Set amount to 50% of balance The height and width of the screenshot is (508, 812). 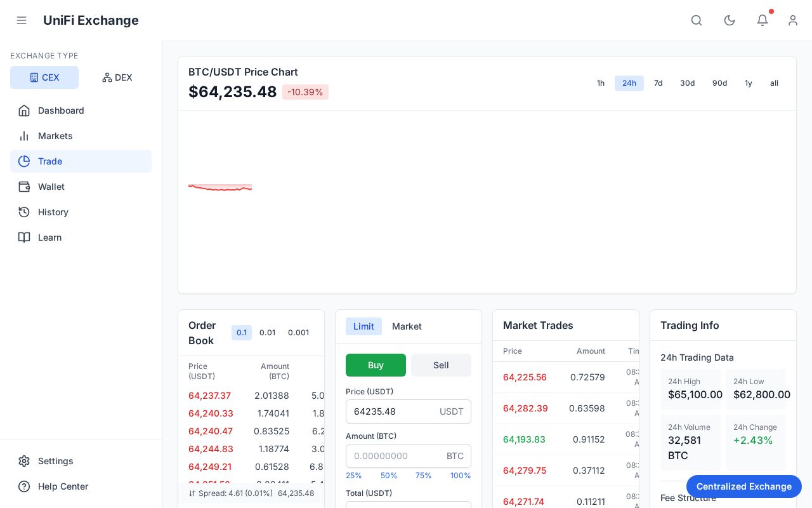click(389, 476)
